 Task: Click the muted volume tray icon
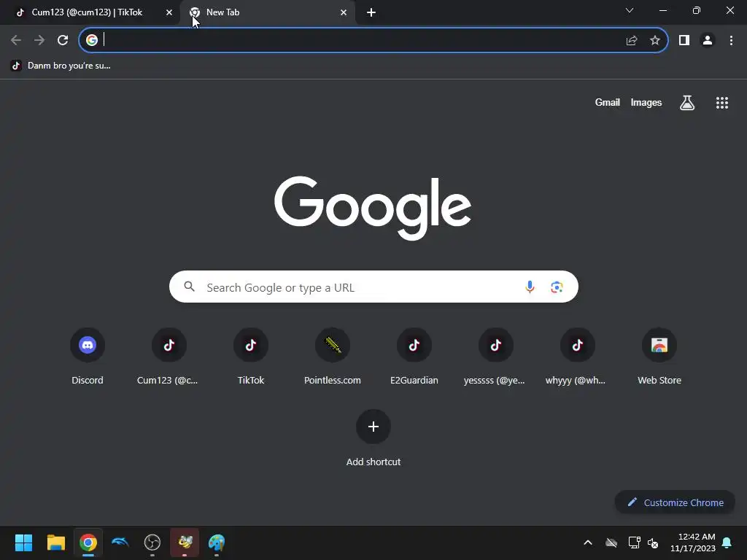653,542
